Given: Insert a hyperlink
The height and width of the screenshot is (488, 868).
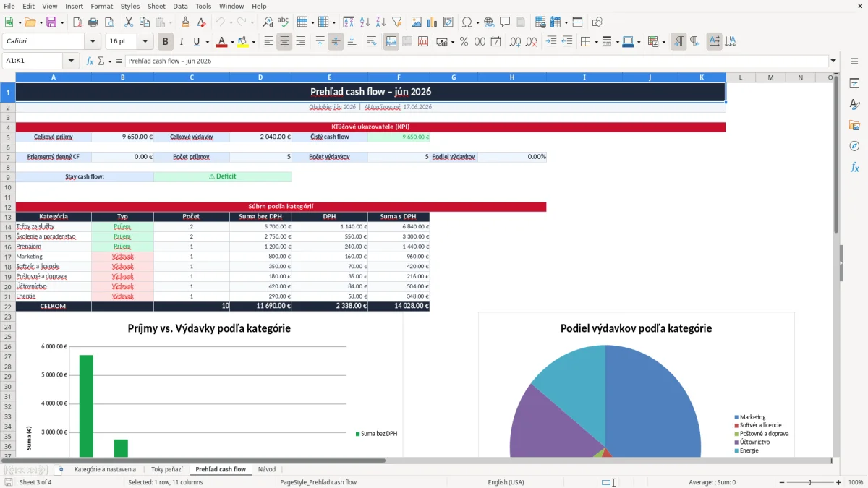Looking at the screenshot, I should coord(489,22).
